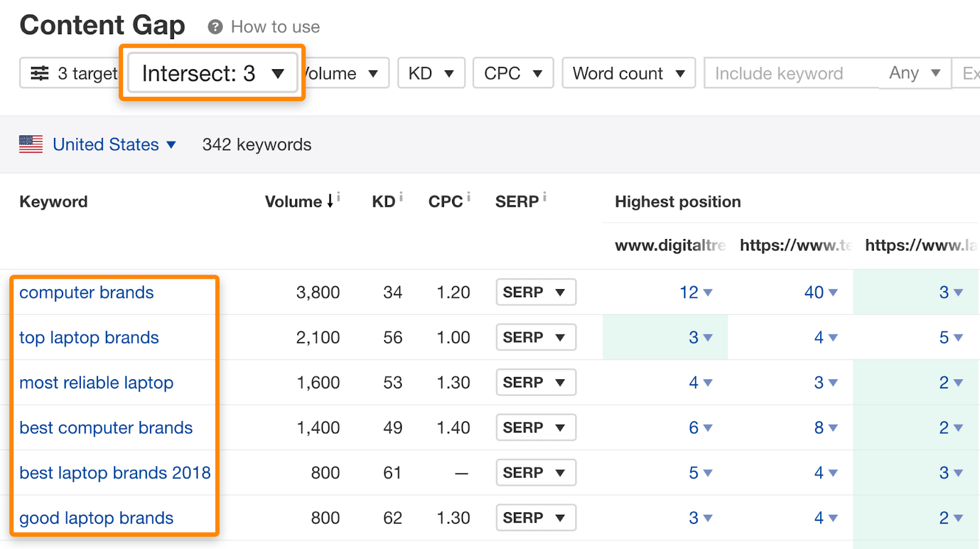980x549 pixels.
Task: Click the How to use help icon
Action: [x=215, y=27]
